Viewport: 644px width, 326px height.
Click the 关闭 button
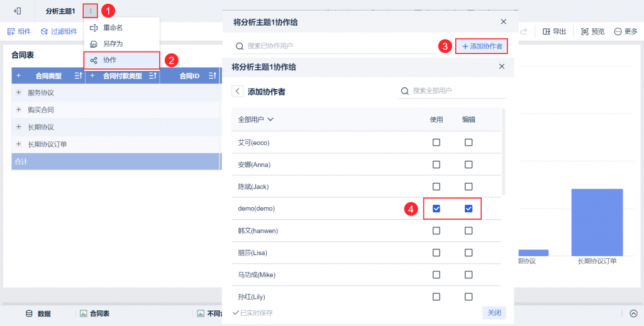[x=494, y=313]
